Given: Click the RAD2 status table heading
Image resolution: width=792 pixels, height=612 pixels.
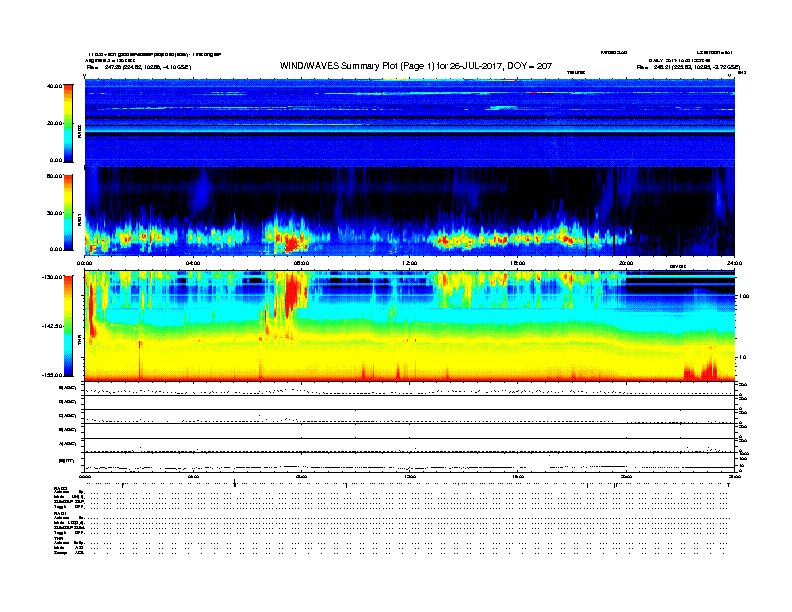Looking at the screenshot, I should tap(60, 489).
